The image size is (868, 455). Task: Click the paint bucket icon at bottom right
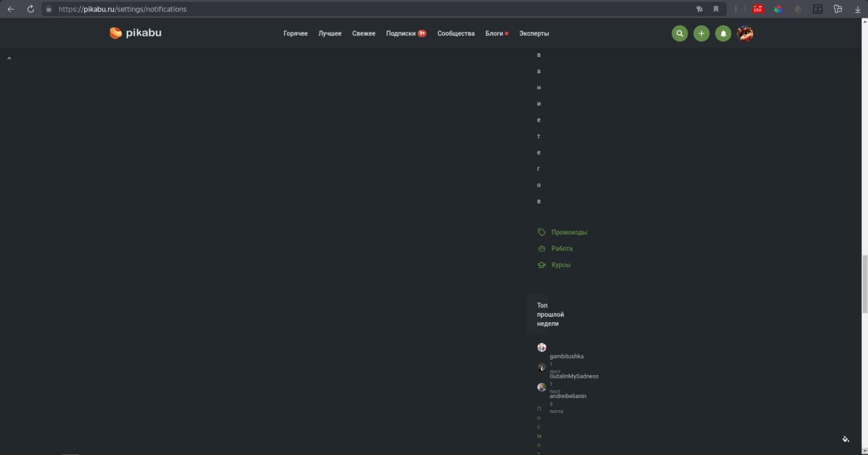[846, 439]
